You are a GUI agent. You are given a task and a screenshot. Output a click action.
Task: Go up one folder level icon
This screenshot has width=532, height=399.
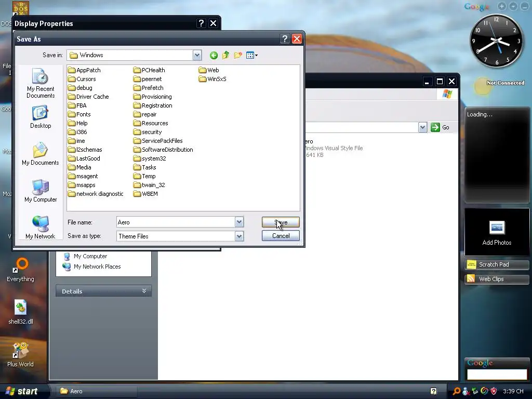point(225,55)
